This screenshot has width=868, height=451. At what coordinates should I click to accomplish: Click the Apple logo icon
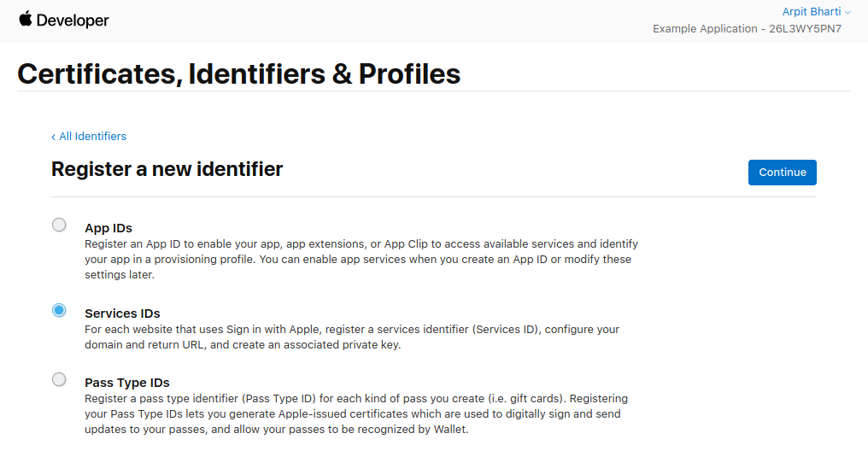(26, 19)
